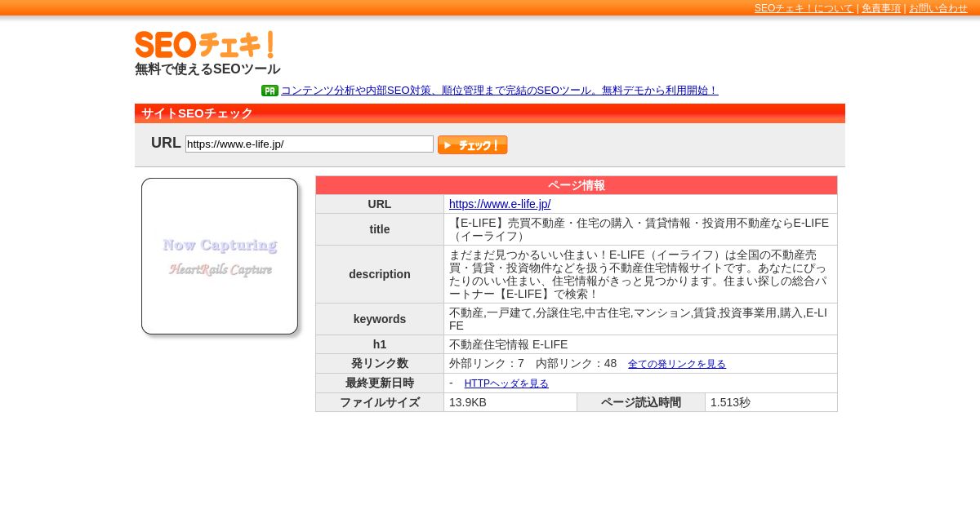This screenshot has width=980, height=514.
Task: Focus the URL input field
Action: click(x=310, y=144)
